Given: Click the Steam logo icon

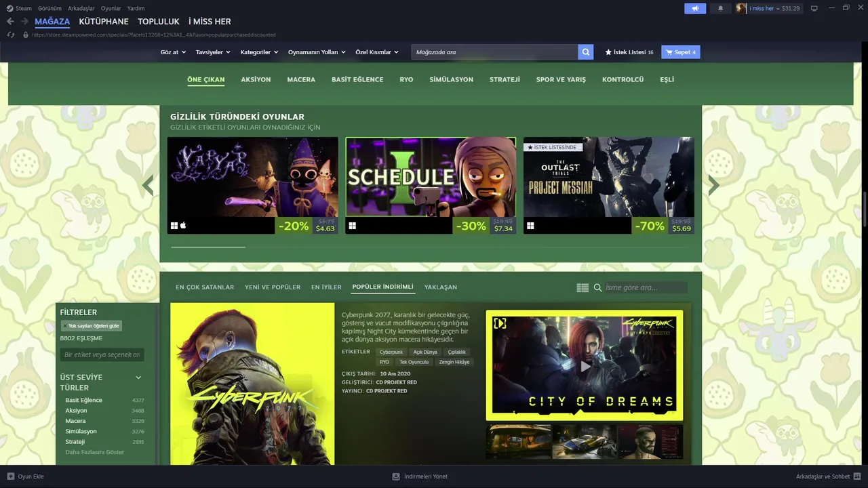Looking at the screenshot, I should click(x=9, y=8).
